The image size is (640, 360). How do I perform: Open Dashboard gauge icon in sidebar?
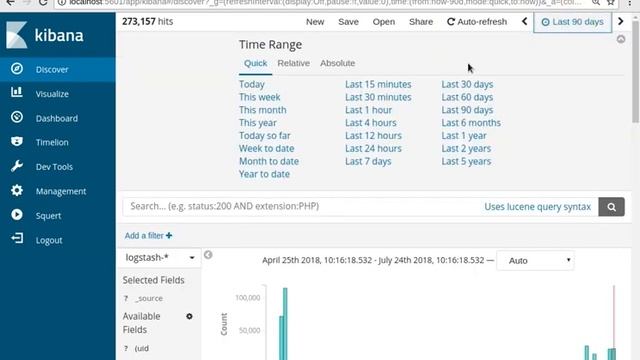(17, 117)
